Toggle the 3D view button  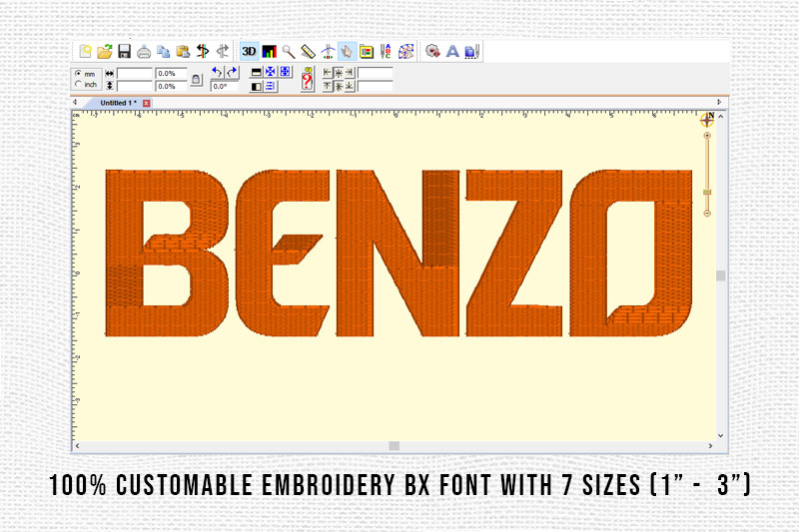click(x=249, y=52)
